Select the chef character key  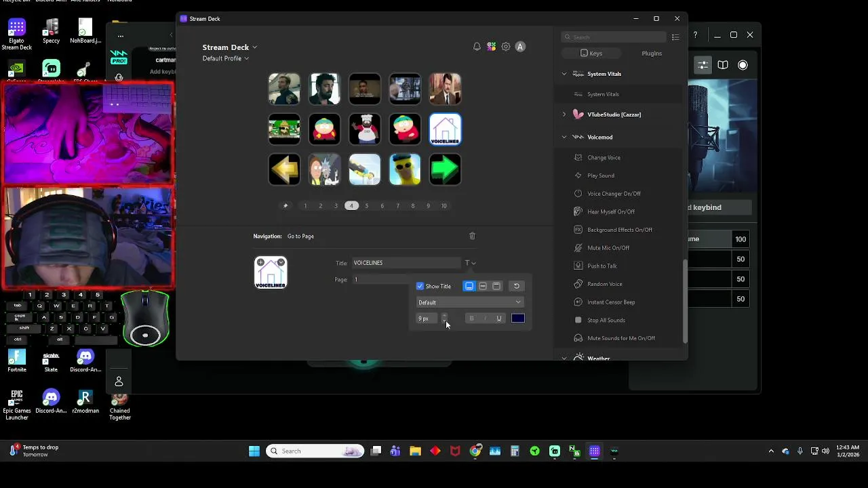point(365,129)
